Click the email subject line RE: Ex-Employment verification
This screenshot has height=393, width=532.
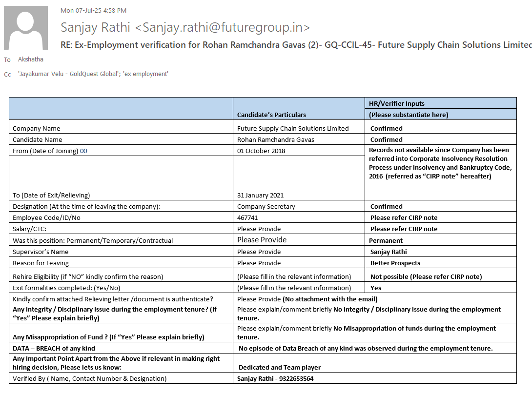[x=296, y=45]
